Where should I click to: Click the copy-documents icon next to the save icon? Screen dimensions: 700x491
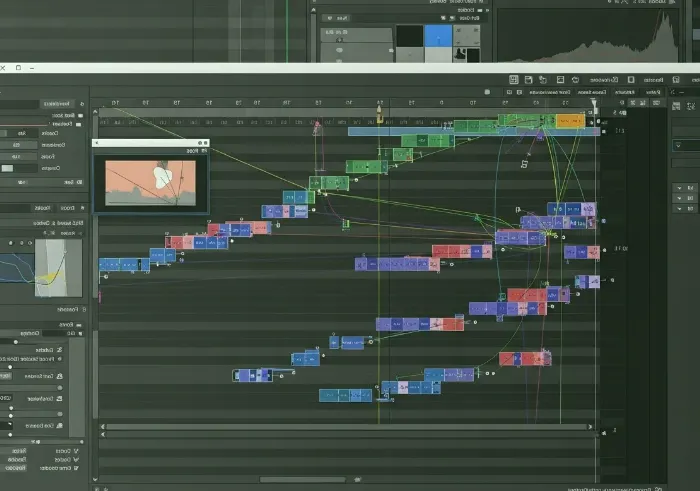tap(543, 79)
